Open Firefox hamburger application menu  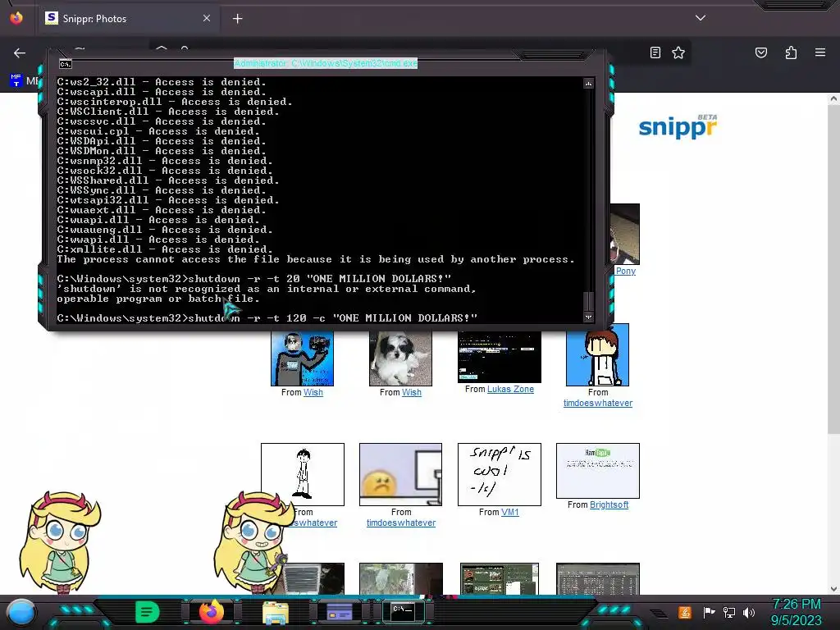point(820,52)
